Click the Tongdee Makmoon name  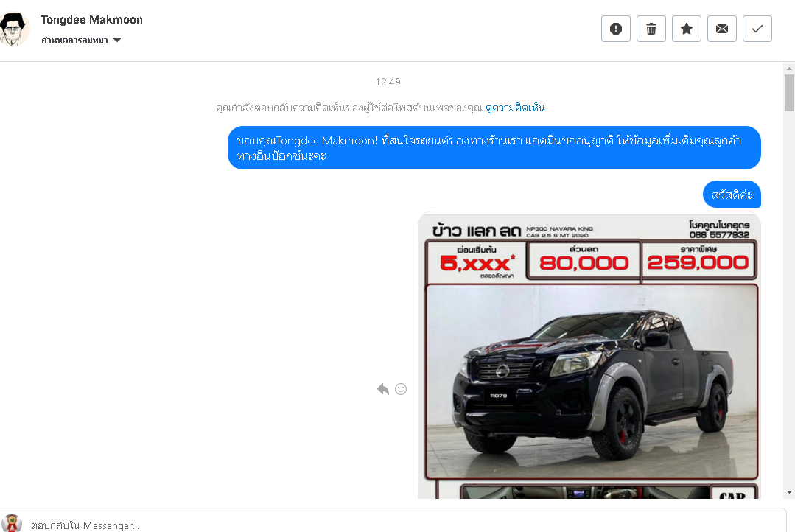(x=92, y=20)
